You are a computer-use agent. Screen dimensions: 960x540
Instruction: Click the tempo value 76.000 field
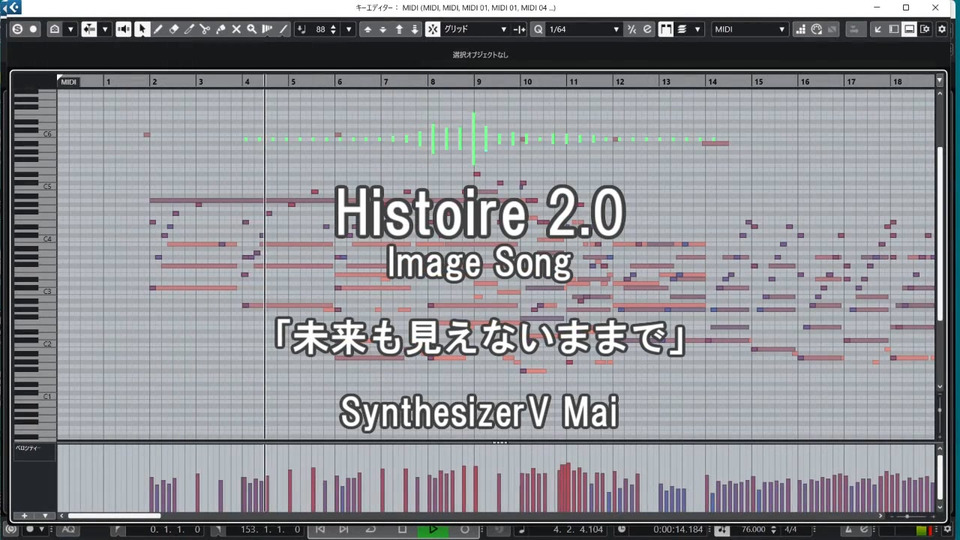point(753,529)
